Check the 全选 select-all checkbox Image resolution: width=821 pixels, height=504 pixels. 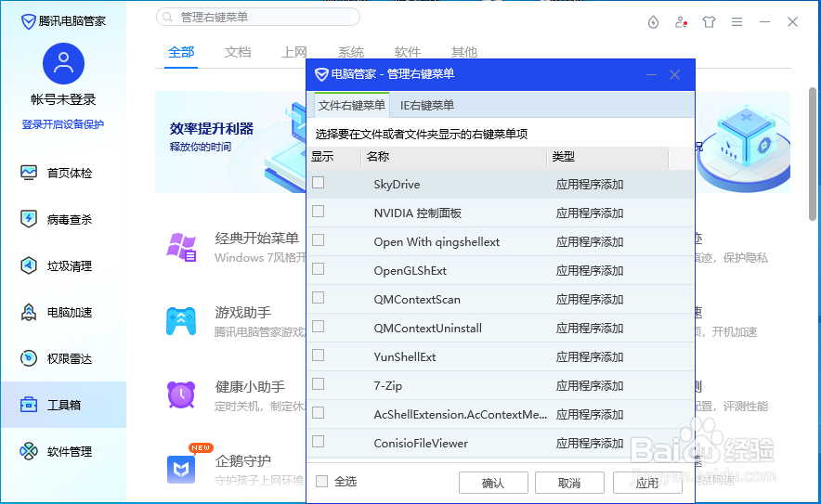322,482
